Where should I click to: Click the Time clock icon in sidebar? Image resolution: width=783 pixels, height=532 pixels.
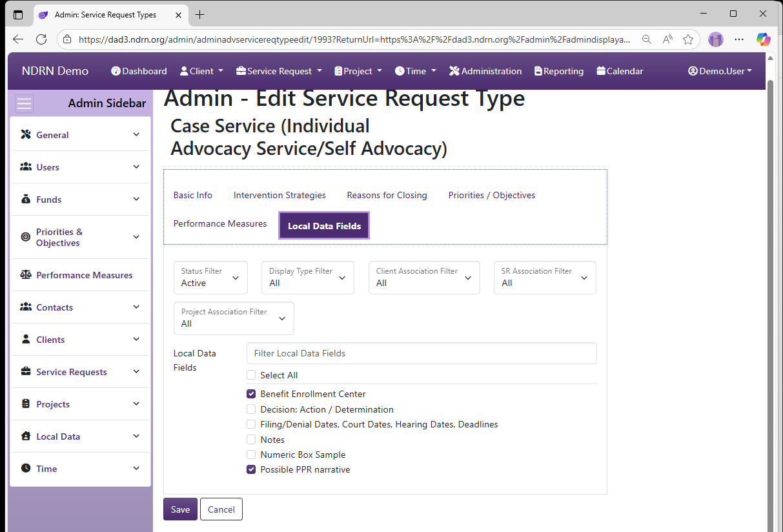26,468
